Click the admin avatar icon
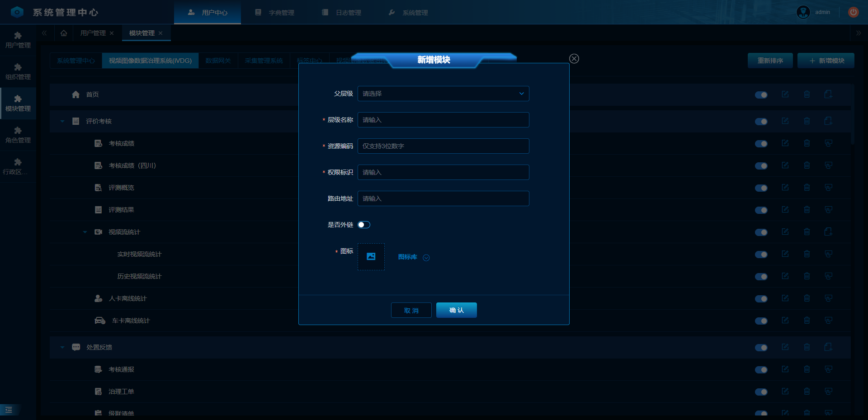Screen dimensions: 868x420 pos(803,12)
